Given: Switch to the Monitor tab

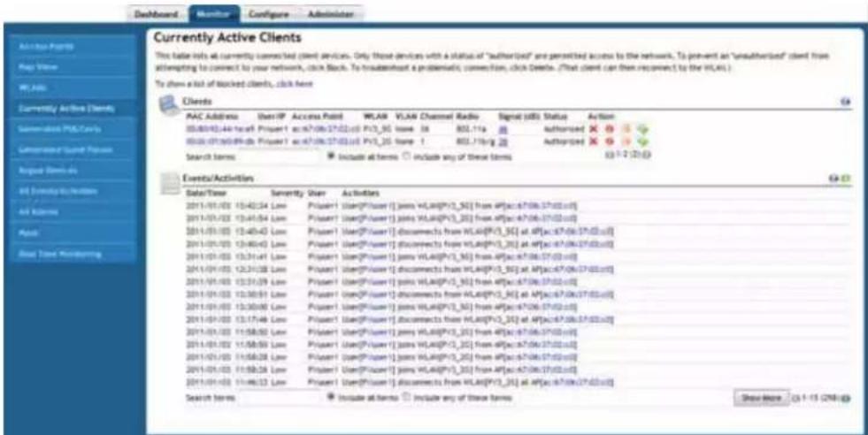Looking at the screenshot, I should click(214, 14).
